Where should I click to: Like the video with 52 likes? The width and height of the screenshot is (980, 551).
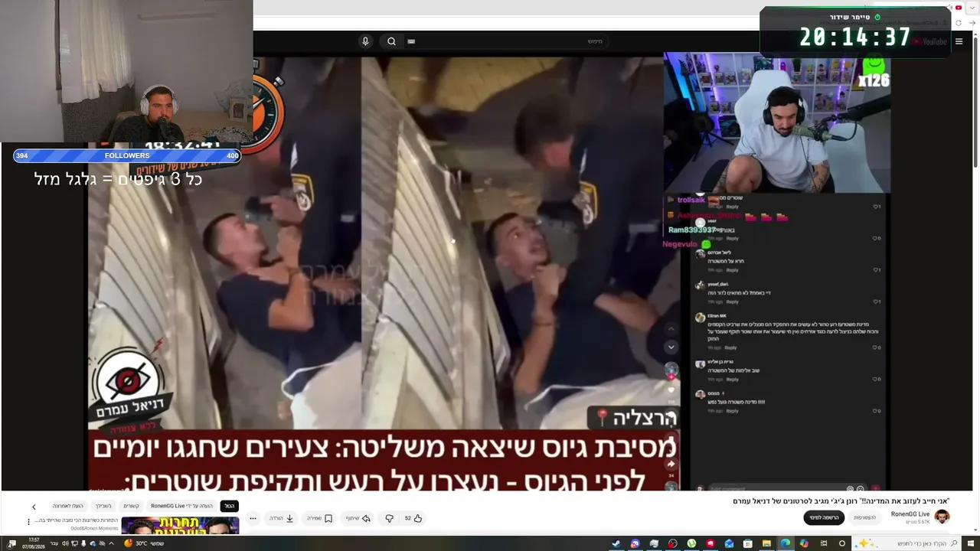[x=413, y=518]
